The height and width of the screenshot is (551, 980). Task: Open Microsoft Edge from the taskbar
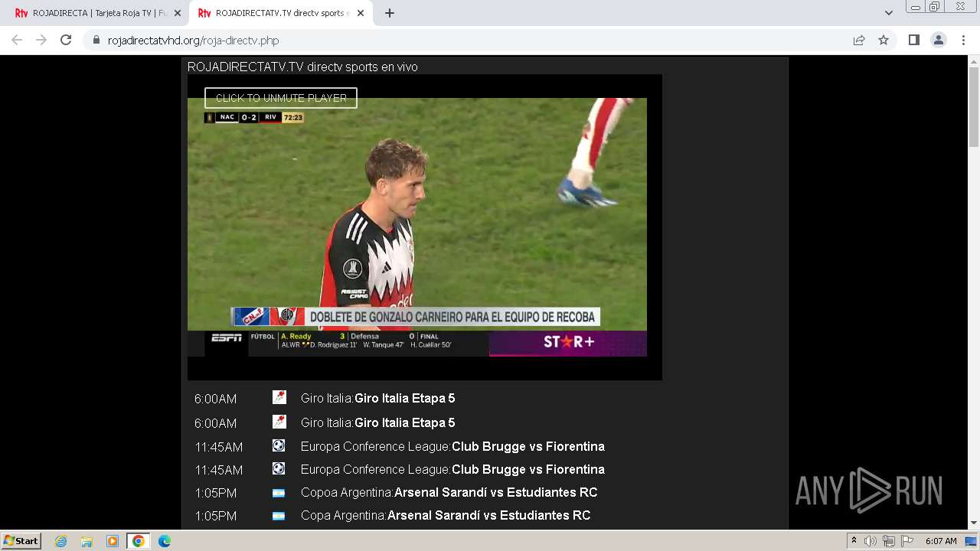click(165, 541)
